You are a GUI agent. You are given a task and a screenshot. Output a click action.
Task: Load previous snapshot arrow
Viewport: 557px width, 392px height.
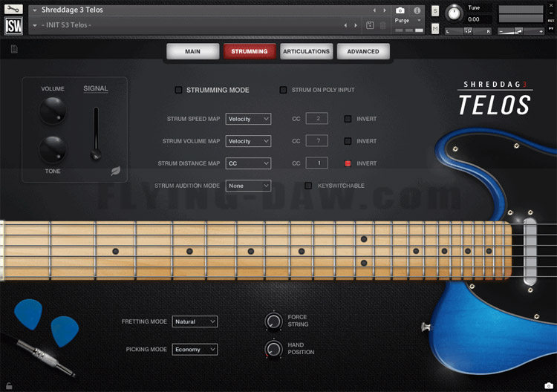pyautogui.click(x=345, y=25)
